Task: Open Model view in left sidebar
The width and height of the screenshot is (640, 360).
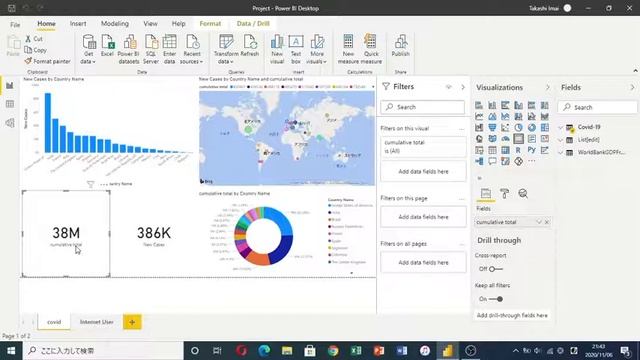Action: coord(10,123)
